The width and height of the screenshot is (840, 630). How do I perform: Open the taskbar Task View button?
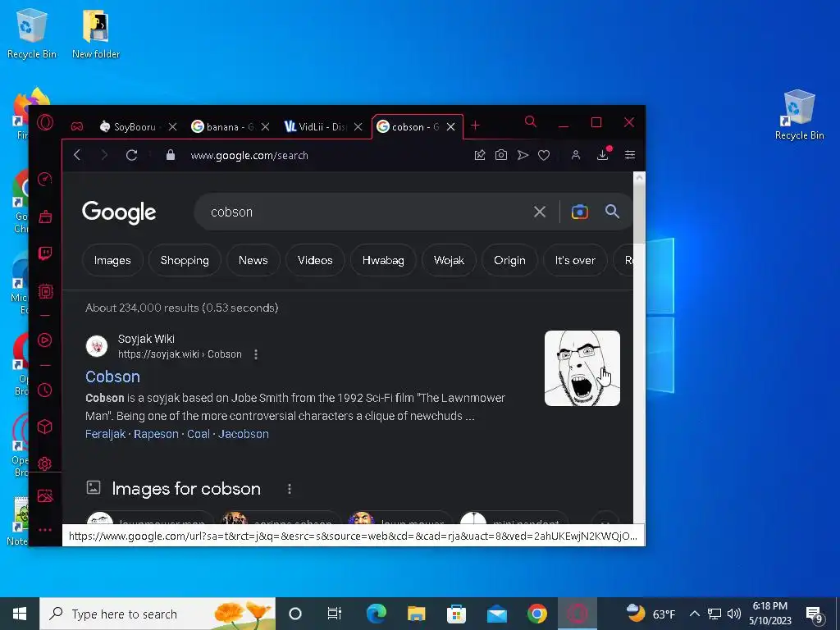point(335,614)
